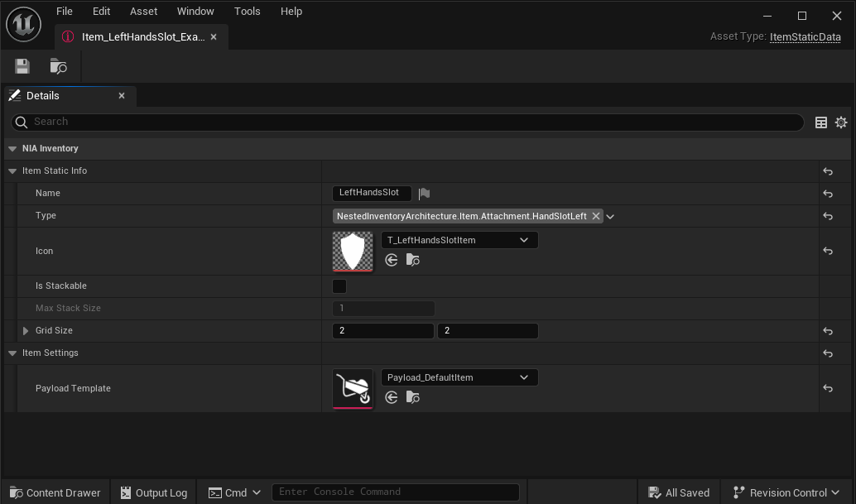856x504 pixels.
Task: Click the ItemStaticData asset type link
Action: coord(806,36)
